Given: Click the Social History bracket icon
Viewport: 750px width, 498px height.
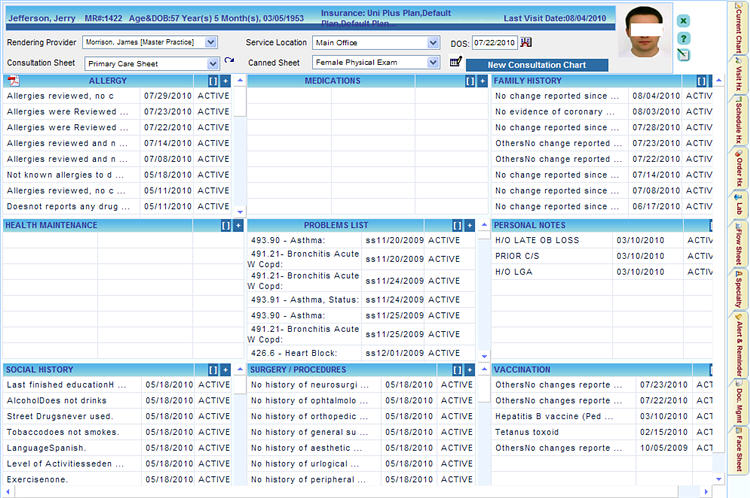Looking at the screenshot, I should pos(213,370).
